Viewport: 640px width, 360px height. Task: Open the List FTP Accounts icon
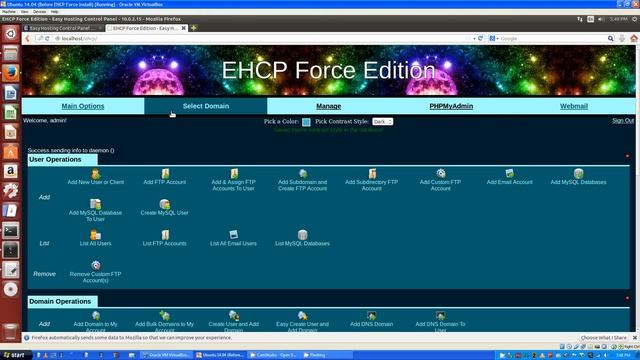click(165, 235)
